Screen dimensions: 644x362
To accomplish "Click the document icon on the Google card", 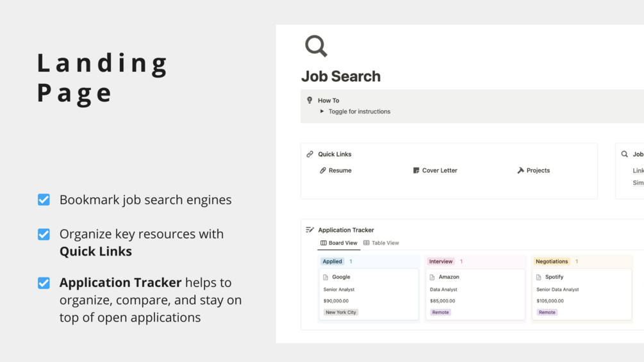I will (326, 277).
